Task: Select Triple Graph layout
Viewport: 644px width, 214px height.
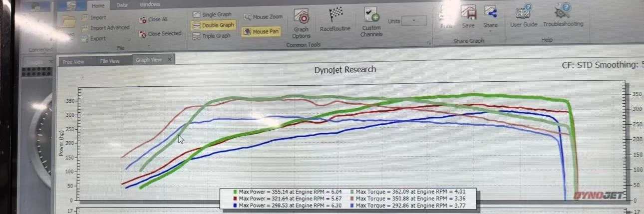Action: [x=213, y=36]
